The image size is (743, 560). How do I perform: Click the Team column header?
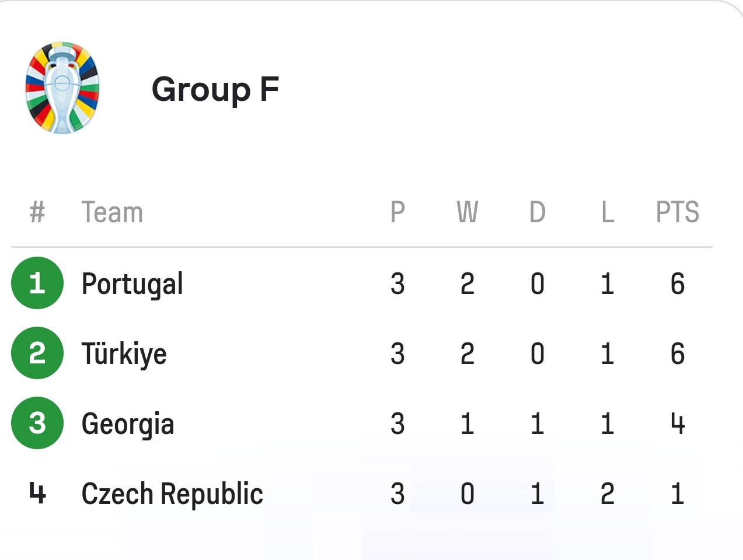[112, 212]
